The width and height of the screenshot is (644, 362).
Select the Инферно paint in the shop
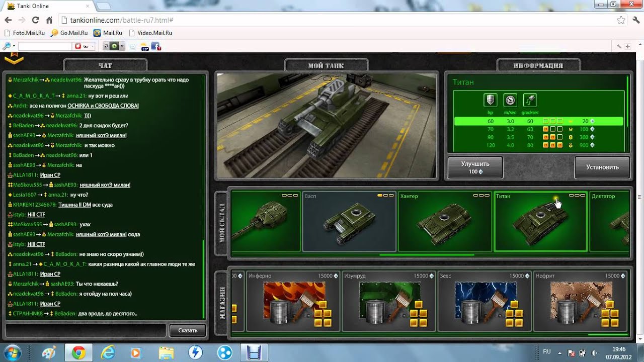pos(293,302)
